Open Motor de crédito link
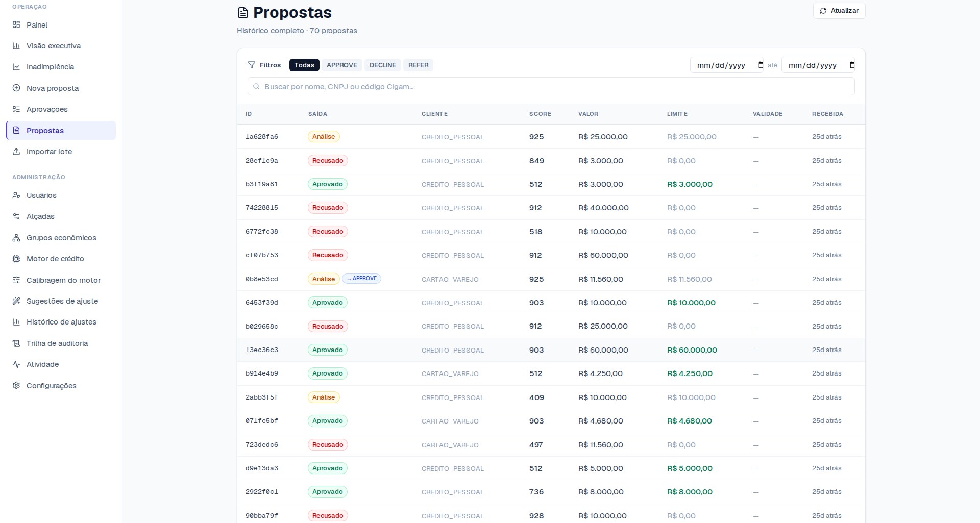Viewport: 980px width, 523px height. [x=61, y=259]
